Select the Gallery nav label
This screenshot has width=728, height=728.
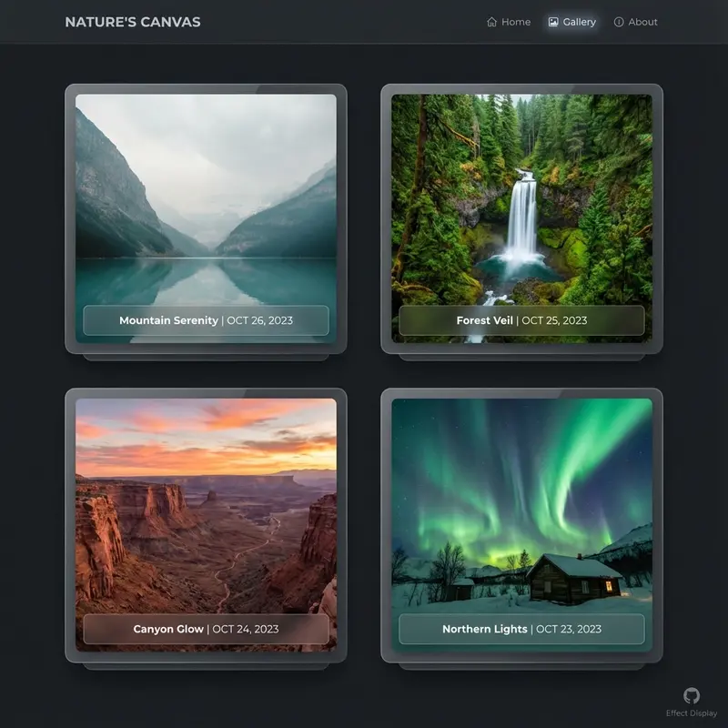click(579, 22)
